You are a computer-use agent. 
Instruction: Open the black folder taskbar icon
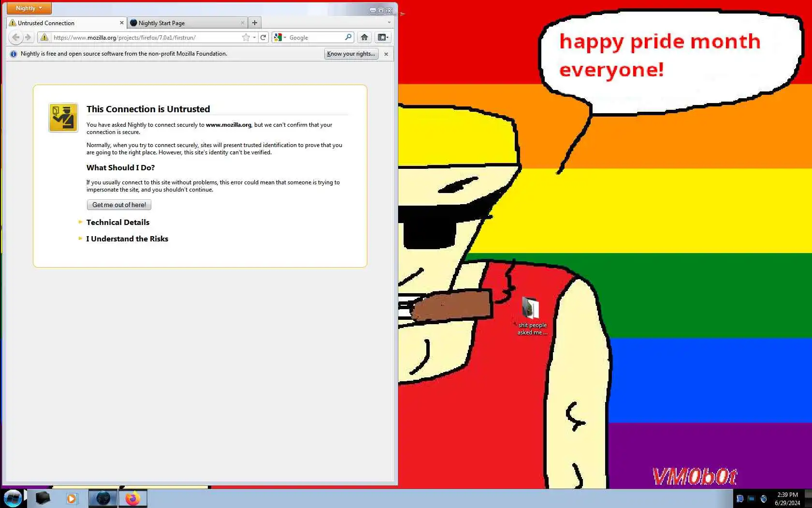(43, 498)
